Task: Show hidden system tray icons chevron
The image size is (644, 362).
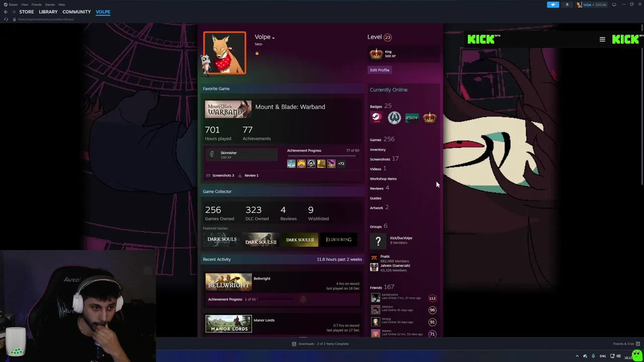Action: (577, 356)
